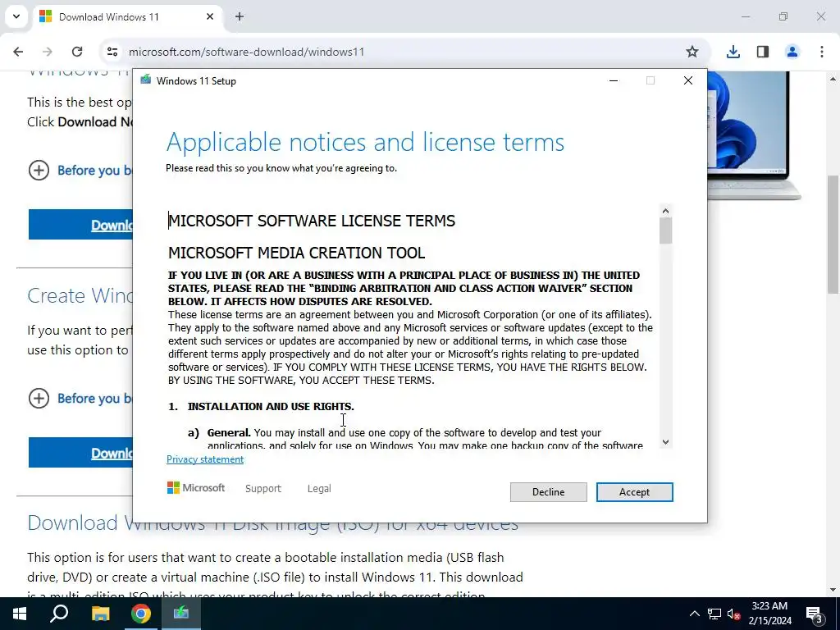Open the Legal link in Setup
The height and width of the screenshot is (630, 840).
319,489
